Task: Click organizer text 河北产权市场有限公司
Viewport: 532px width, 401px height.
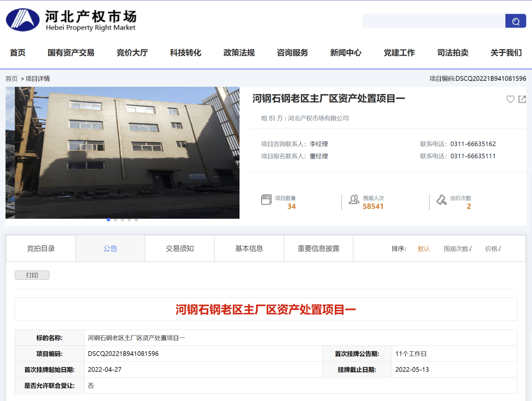Action: click(x=318, y=118)
